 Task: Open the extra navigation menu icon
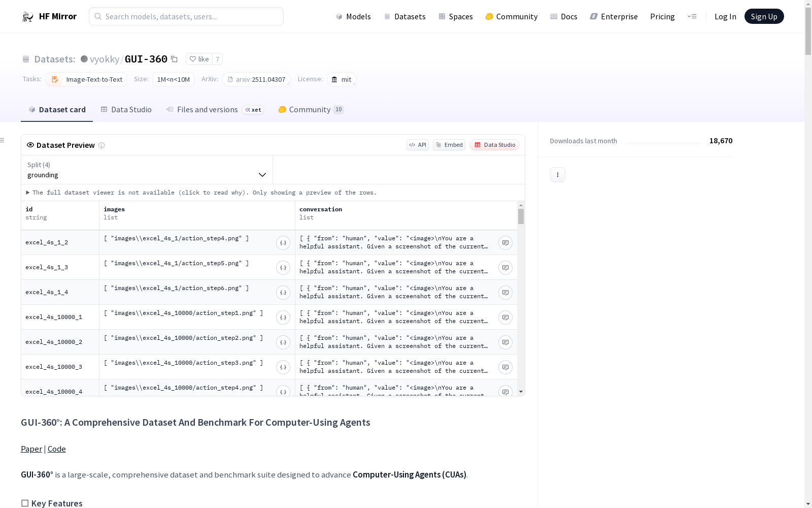[692, 16]
